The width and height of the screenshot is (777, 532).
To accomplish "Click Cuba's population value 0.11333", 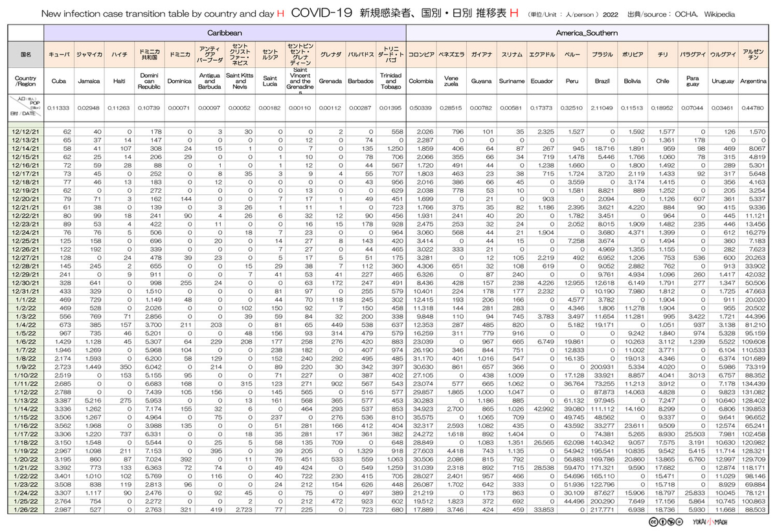I will 58,107.
